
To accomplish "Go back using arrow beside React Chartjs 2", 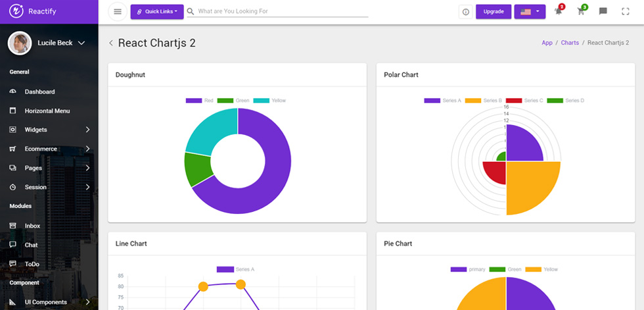I will tap(111, 43).
